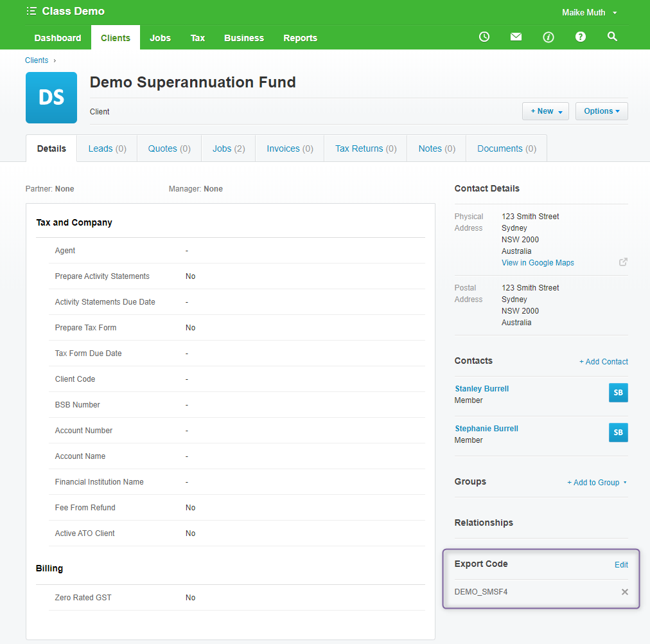Open the Reports menu item

pyautogui.click(x=300, y=38)
